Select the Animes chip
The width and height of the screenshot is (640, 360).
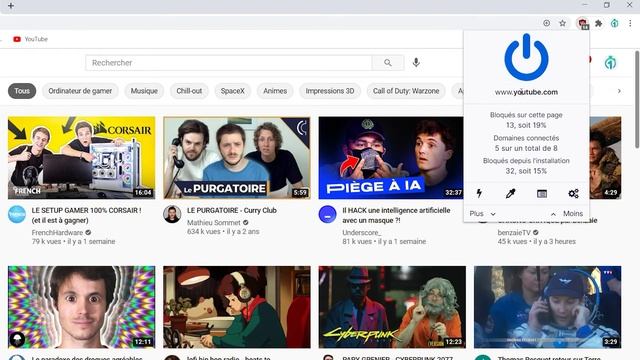pos(275,91)
